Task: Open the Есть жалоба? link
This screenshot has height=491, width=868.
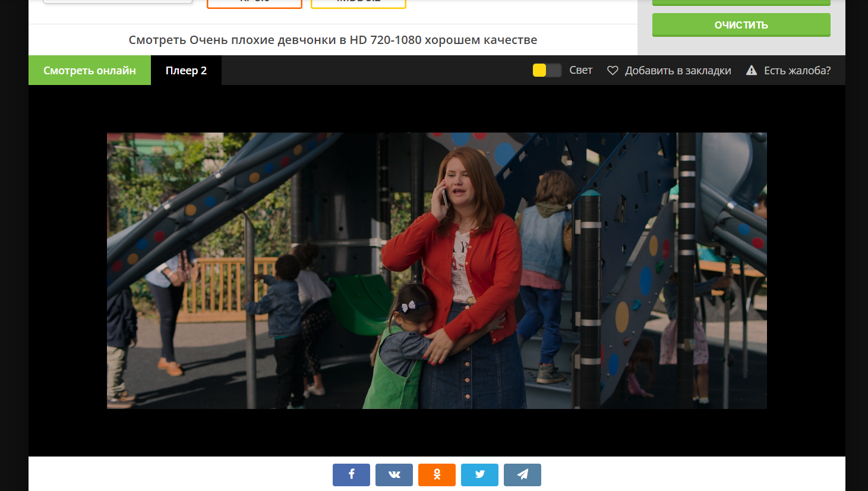Action: pos(797,70)
